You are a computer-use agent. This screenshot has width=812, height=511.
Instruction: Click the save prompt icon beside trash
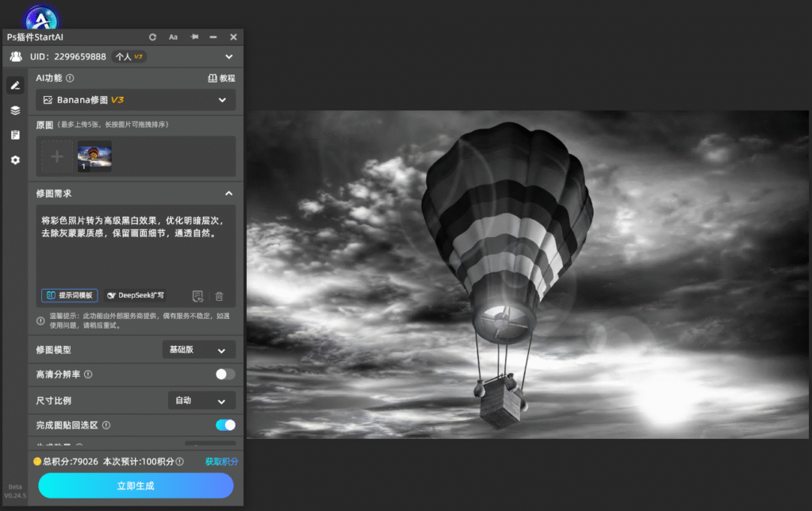(x=197, y=296)
